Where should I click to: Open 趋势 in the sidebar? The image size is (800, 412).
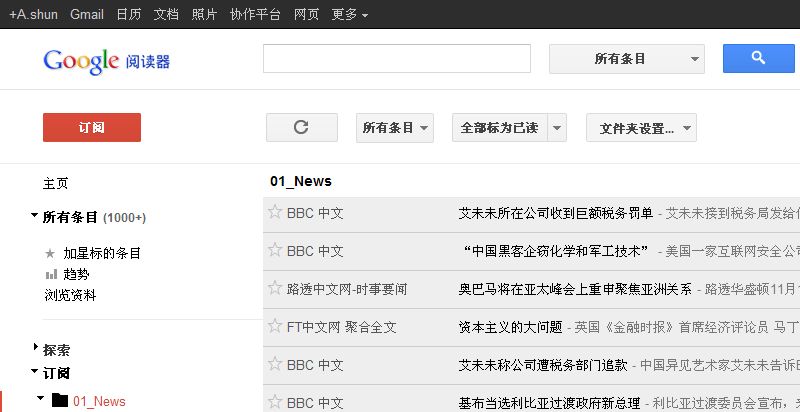77,274
